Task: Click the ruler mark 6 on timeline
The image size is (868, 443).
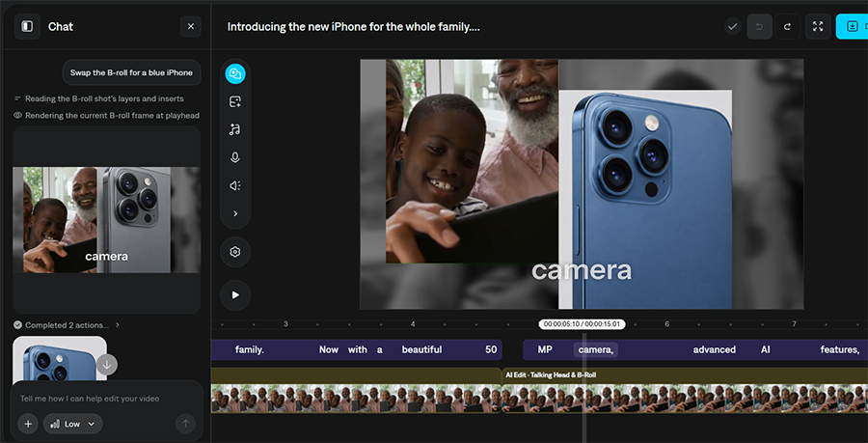Action: pyautogui.click(x=667, y=324)
